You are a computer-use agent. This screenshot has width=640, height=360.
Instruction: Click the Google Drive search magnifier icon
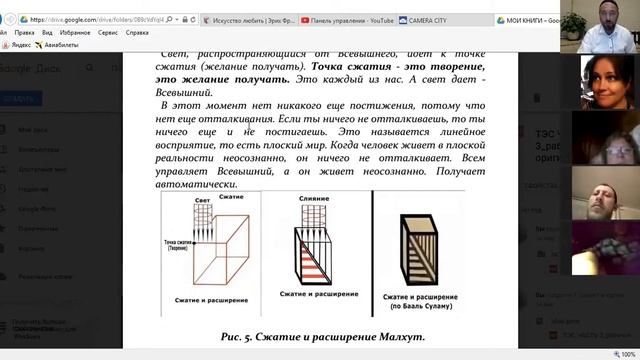89,68
